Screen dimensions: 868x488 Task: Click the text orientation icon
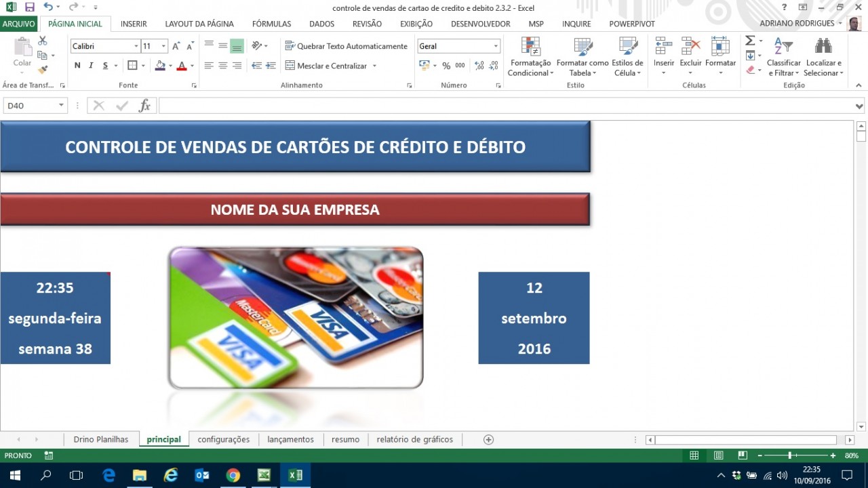pos(257,46)
